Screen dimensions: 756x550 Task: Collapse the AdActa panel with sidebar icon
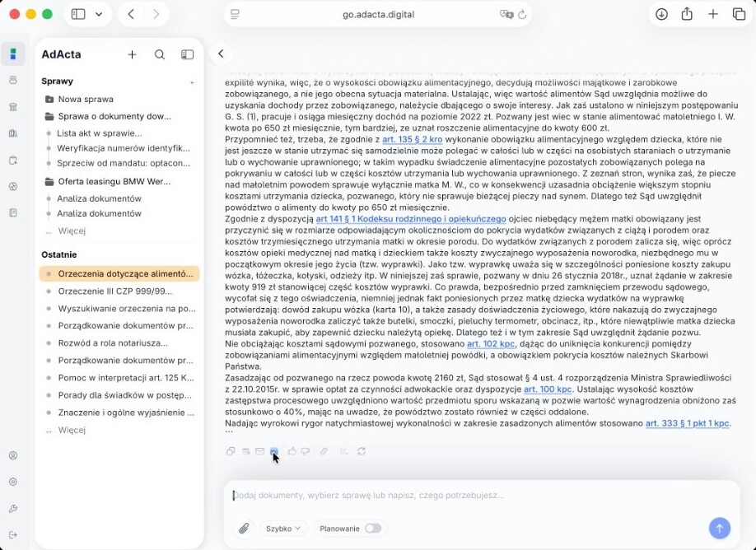(187, 54)
